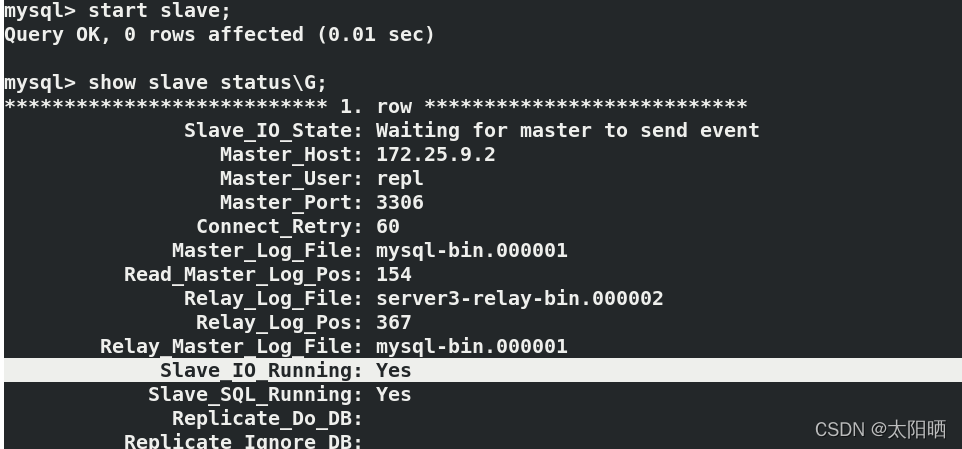Click the '1. row' separator line
Screen dimensions: 962x449
[375, 106]
